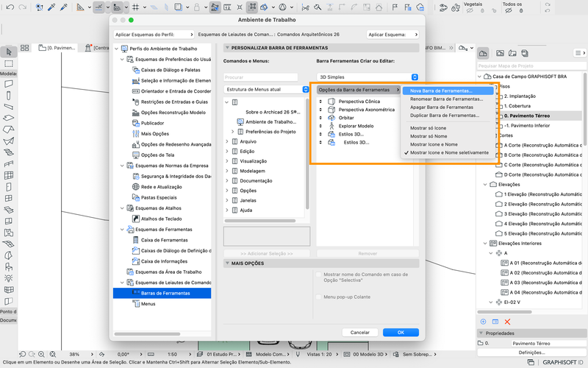
Task: Select the Door tool in the toolbox
Action: [9, 187]
